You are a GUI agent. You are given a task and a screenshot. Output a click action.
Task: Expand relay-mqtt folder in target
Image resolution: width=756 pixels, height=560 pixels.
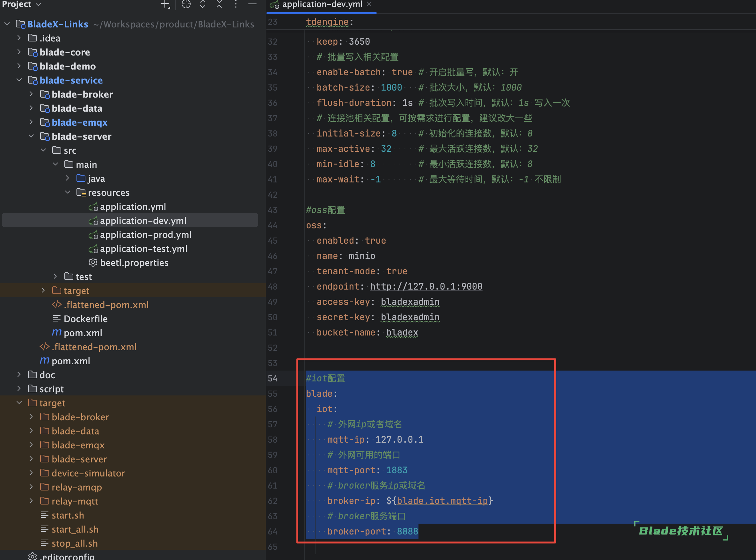31,501
